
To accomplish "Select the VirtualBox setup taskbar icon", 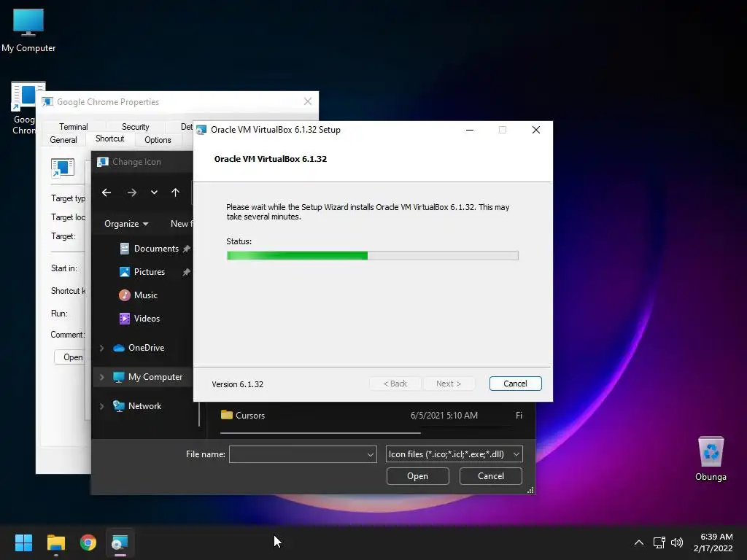I will [x=120, y=542].
